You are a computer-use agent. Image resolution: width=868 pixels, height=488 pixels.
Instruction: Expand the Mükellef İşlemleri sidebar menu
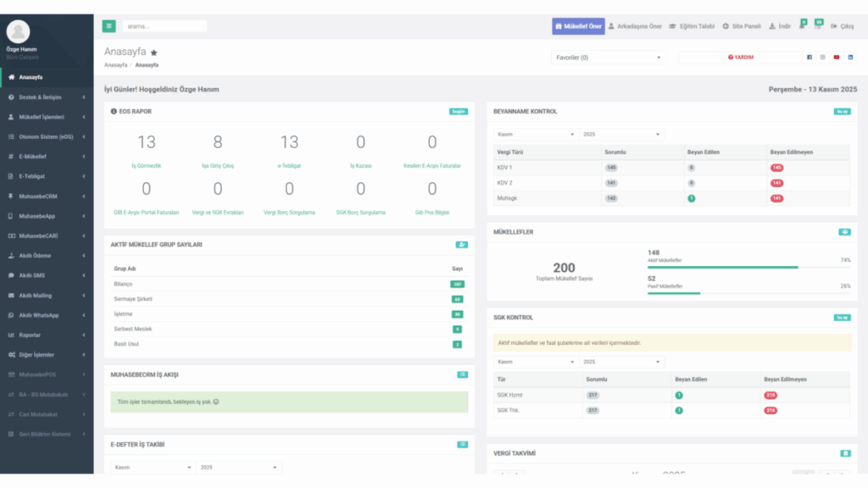pos(47,117)
